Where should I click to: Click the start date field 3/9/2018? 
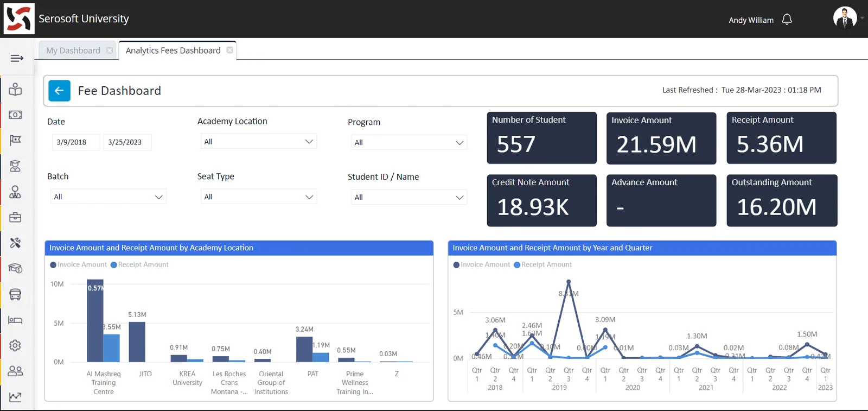[x=72, y=142]
